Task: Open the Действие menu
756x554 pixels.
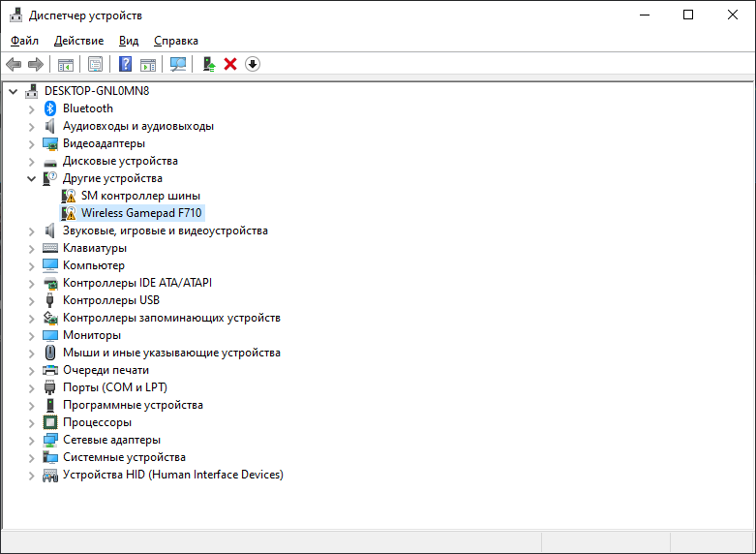Action: coord(78,41)
